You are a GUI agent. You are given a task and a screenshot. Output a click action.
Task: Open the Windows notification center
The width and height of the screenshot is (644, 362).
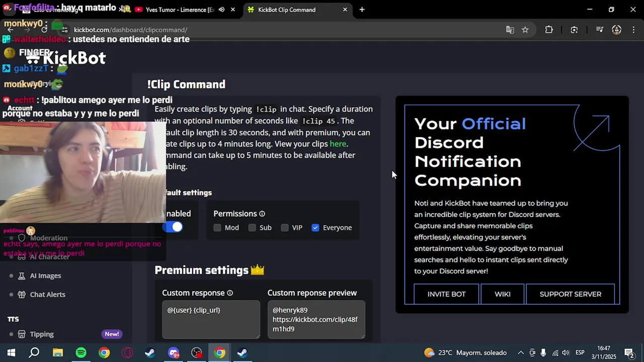pyautogui.click(x=629, y=352)
